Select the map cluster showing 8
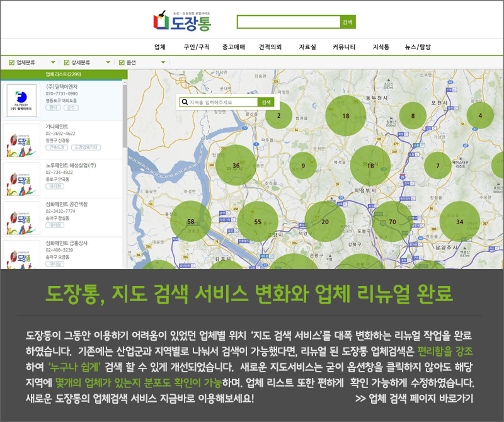The height and width of the screenshot is (422, 504). [x=413, y=116]
